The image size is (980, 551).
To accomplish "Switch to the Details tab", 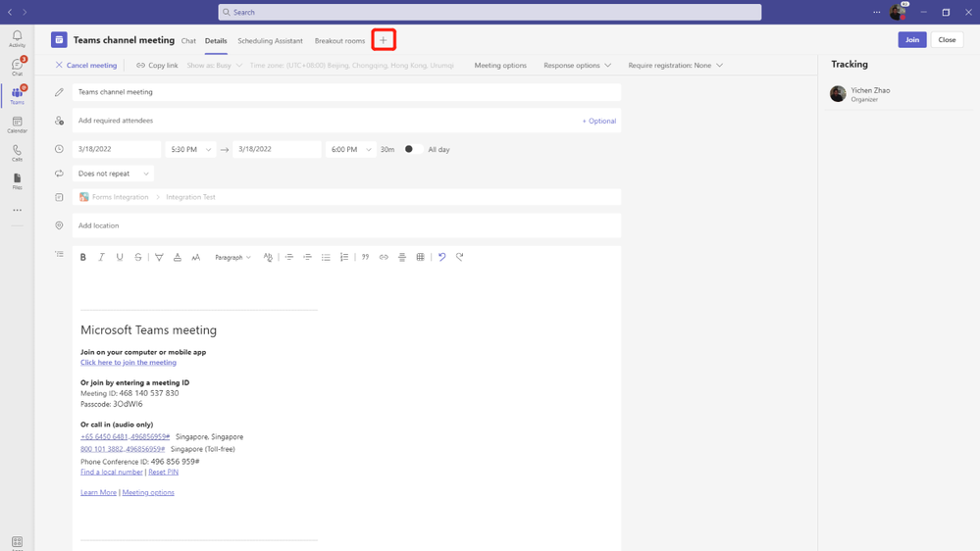I will pos(216,40).
